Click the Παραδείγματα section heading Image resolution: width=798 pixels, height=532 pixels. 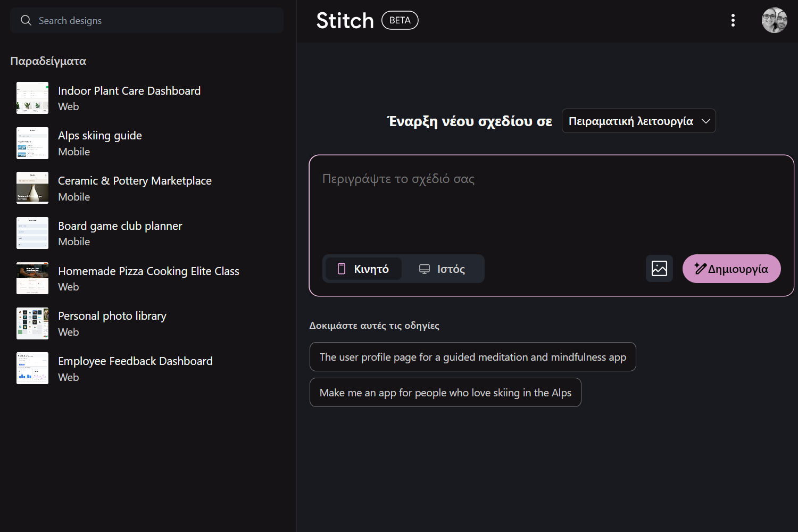[48, 61]
